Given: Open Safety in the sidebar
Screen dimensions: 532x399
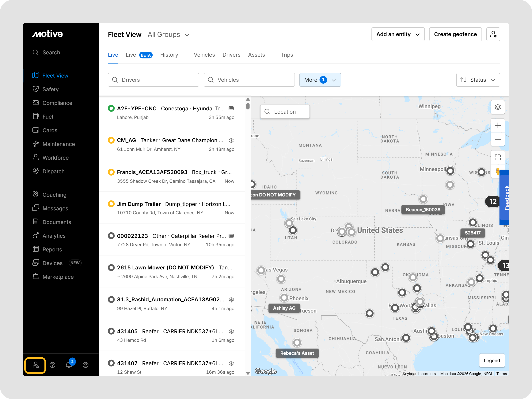Looking at the screenshot, I should tap(51, 89).
